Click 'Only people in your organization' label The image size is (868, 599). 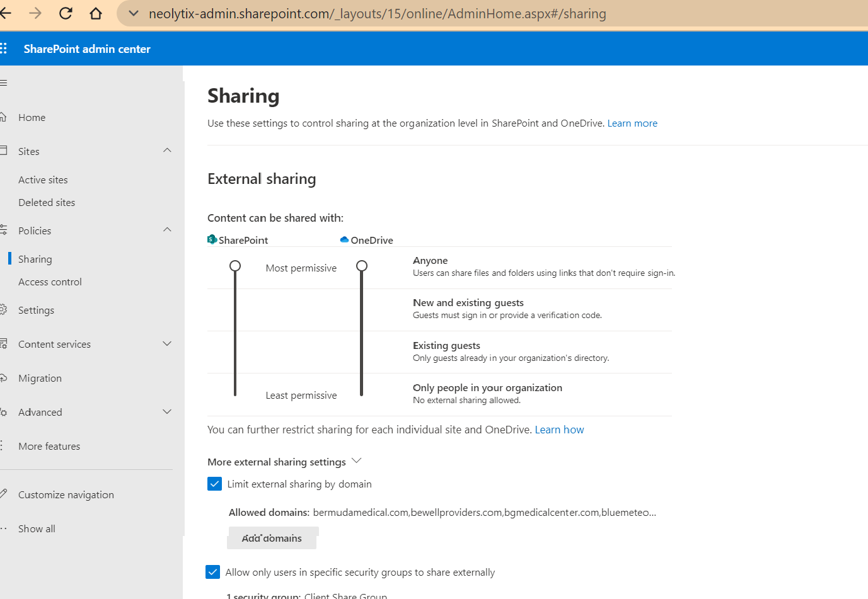(487, 388)
